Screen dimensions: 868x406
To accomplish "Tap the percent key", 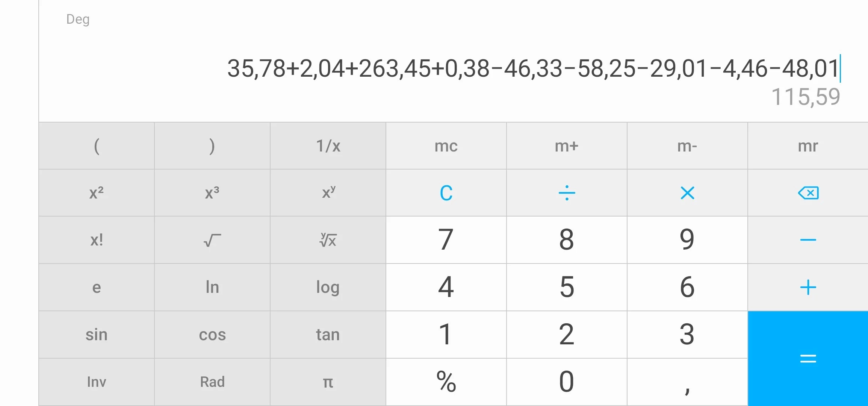I will pos(446,382).
